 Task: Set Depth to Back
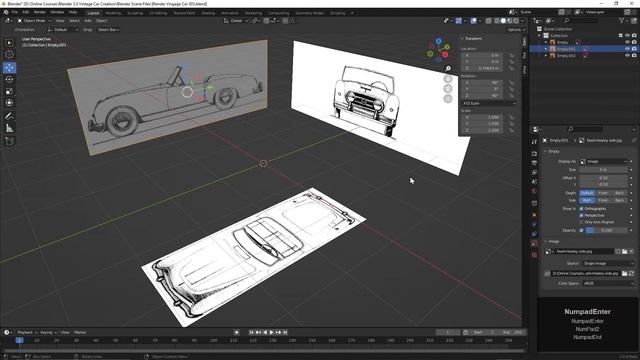coord(619,193)
